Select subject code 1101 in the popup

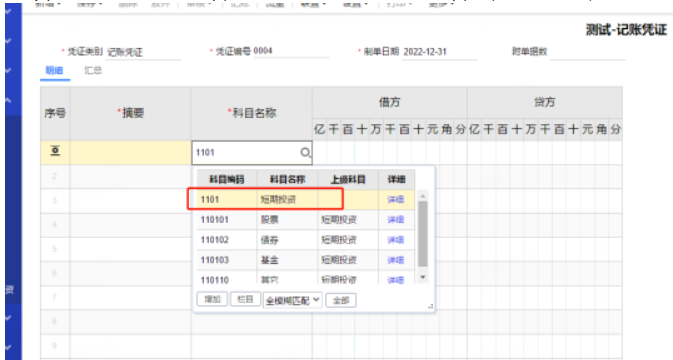210,200
